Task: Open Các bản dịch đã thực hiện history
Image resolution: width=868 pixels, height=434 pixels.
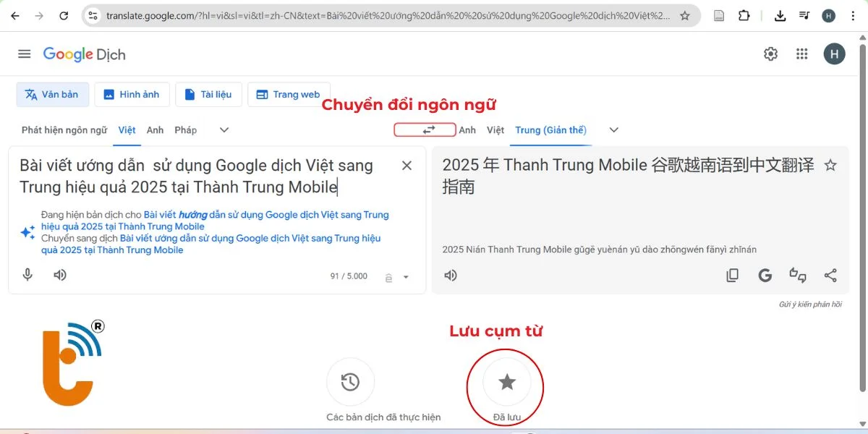Action: pyautogui.click(x=351, y=381)
